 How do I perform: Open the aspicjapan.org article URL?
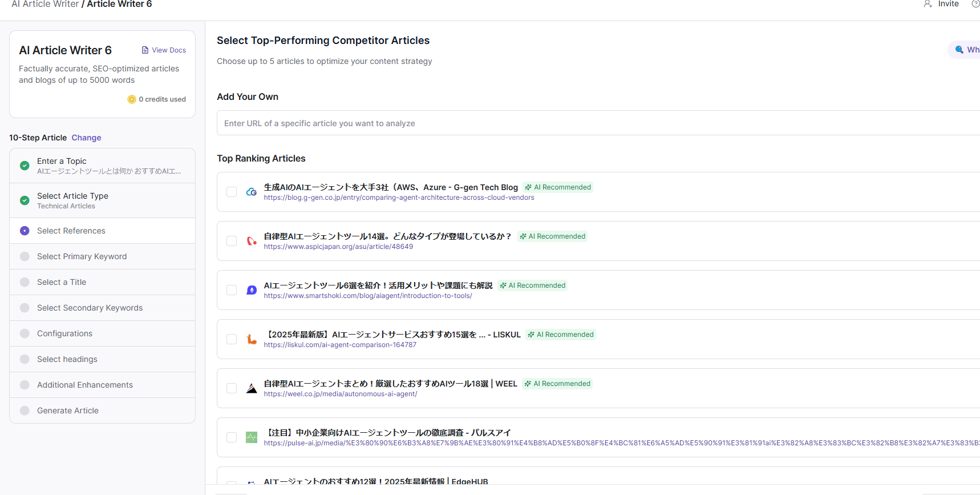coord(338,247)
